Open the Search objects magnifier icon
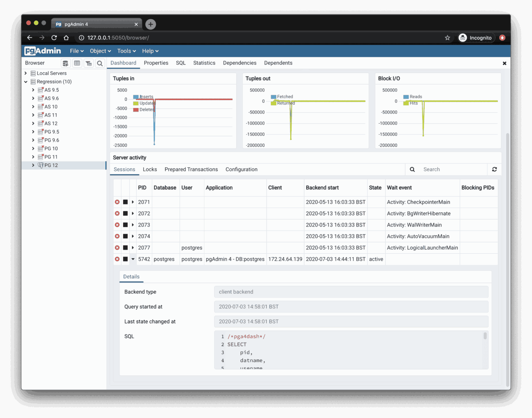 100,63
